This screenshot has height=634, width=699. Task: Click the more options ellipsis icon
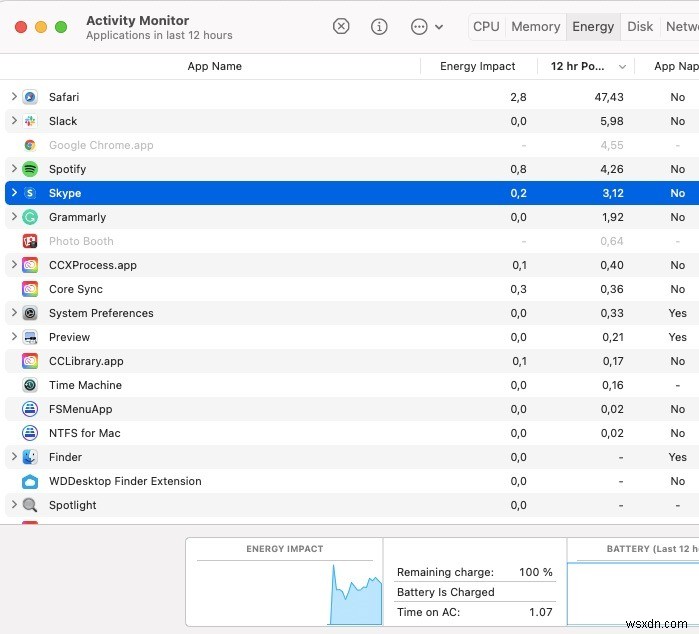point(419,26)
